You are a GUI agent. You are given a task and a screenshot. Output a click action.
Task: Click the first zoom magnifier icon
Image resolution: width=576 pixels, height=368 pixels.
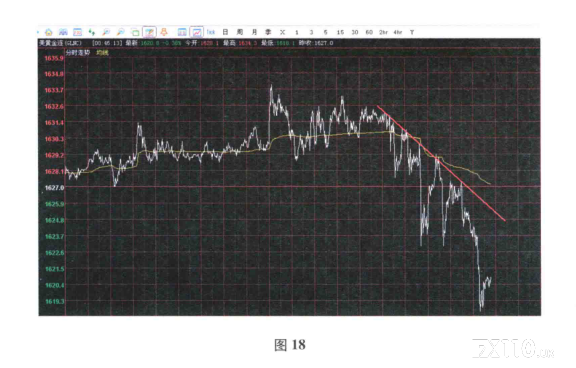(x=106, y=32)
